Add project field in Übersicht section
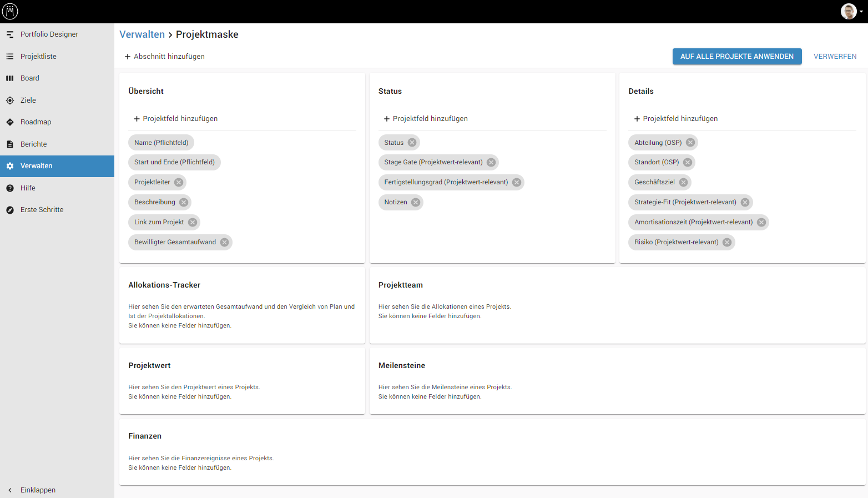Viewport: 868px width, 498px height. click(176, 119)
